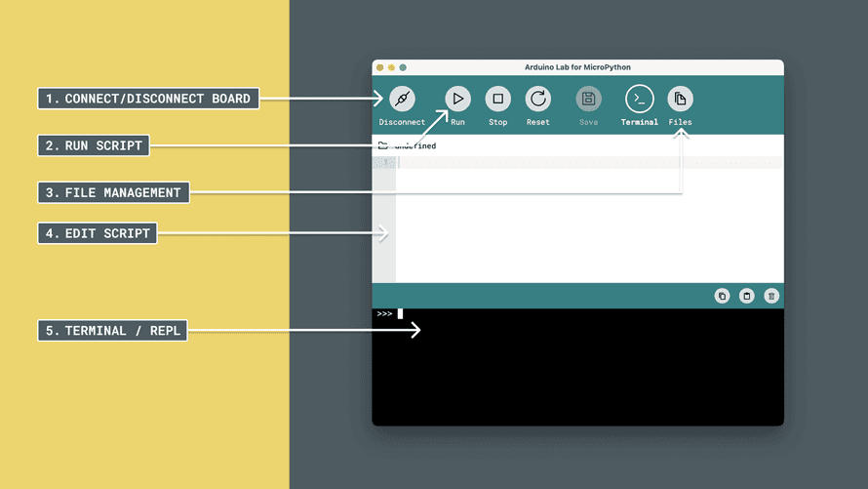Run the script with Run button
The width and height of the screenshot is (868, 489).
click(457, 100)
